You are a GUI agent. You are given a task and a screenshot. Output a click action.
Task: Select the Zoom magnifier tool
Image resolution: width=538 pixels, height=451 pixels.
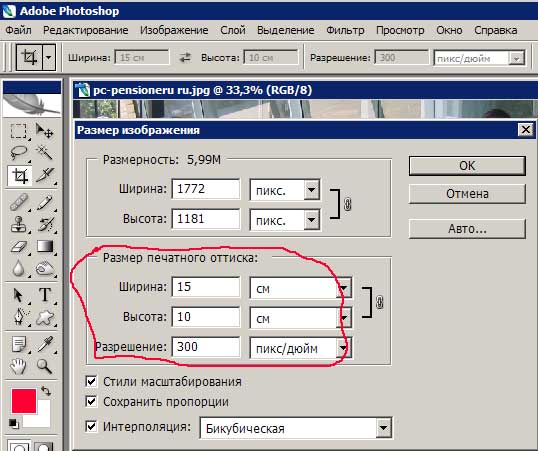click(x=45, y=366)
